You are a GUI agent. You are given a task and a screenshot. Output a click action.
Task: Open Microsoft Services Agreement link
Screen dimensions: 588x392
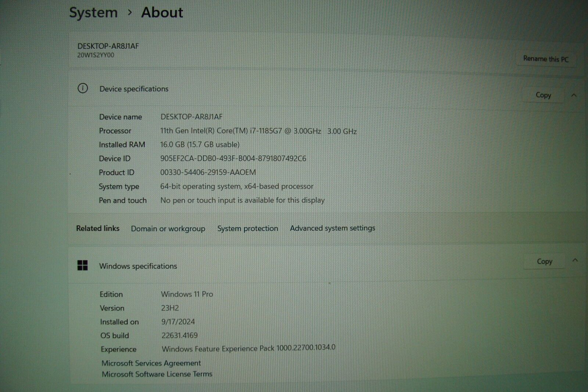[x=151, y=363]
